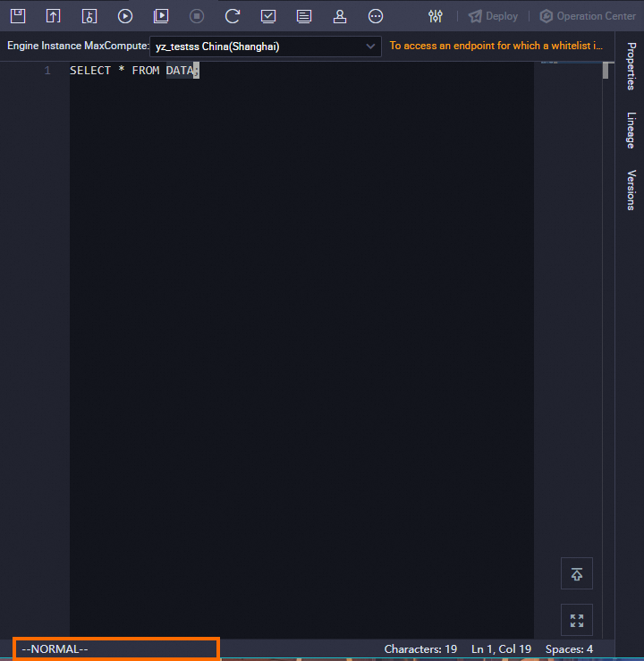Click the person stamp icon
The height and width of the screenshot is (661, 644).
coord(340,16)
